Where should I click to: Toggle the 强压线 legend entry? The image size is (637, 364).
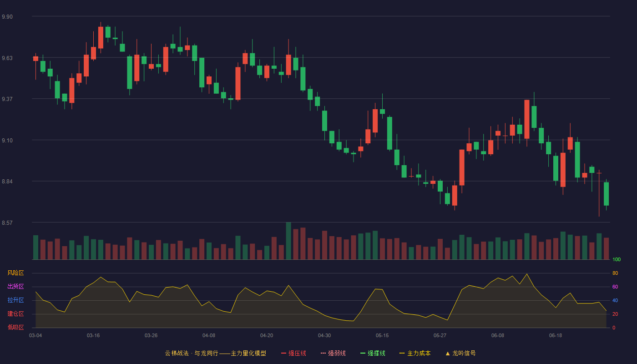[x=293, y=353]
